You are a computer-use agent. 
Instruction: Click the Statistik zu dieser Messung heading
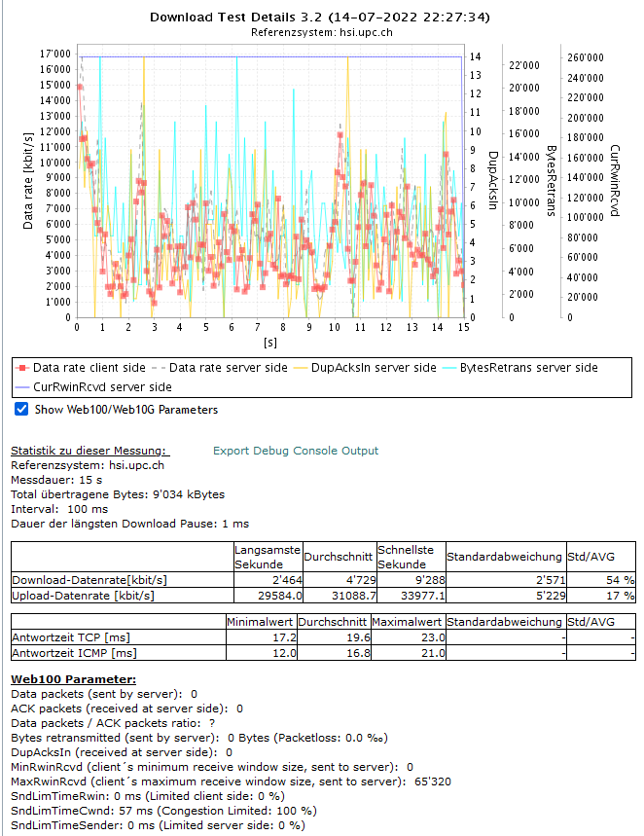tap(89, 451)
